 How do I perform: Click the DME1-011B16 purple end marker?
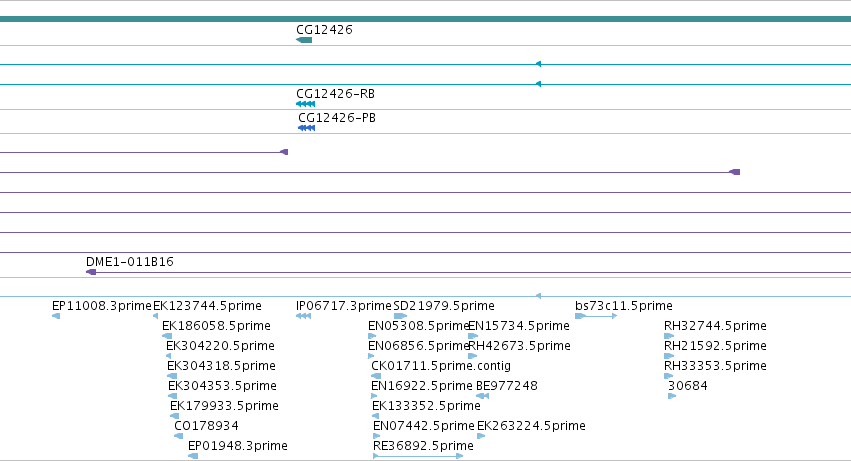(x=91, y=272)
